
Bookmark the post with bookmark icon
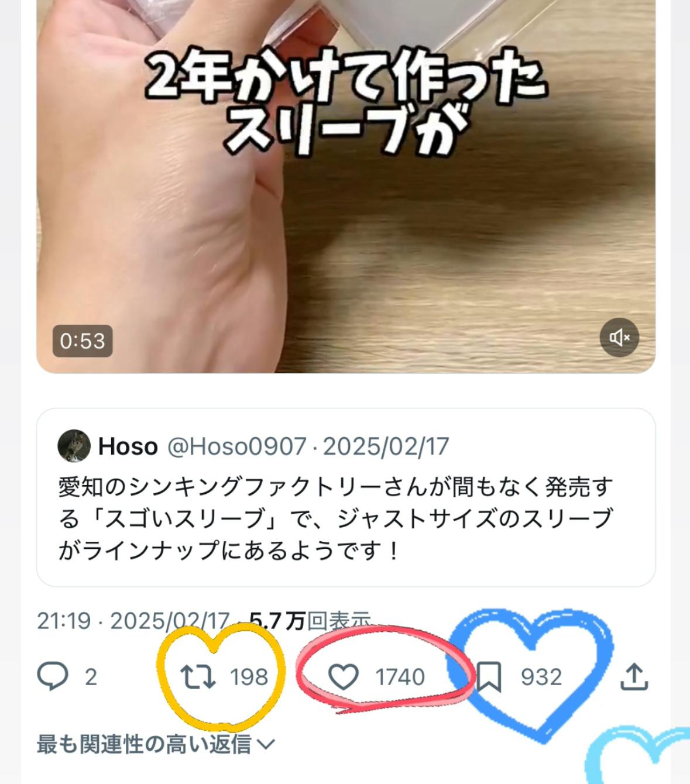click(489, 677)
